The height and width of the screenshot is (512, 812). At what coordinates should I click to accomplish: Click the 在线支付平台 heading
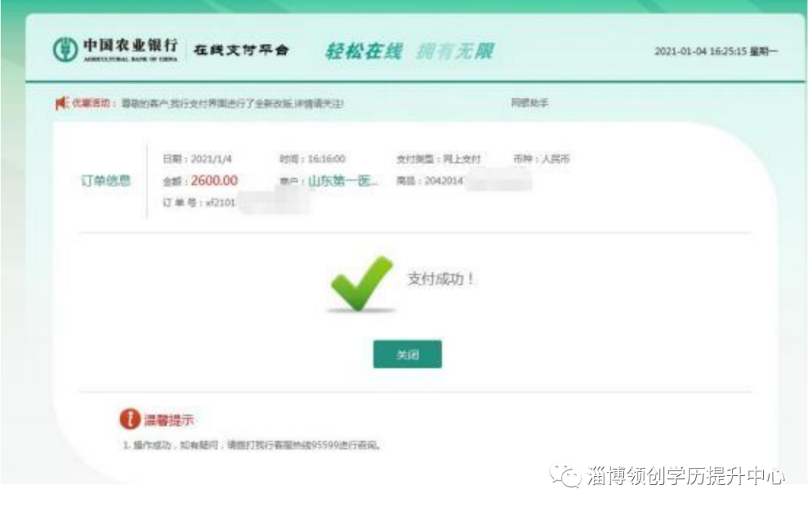tap(241, 50)
